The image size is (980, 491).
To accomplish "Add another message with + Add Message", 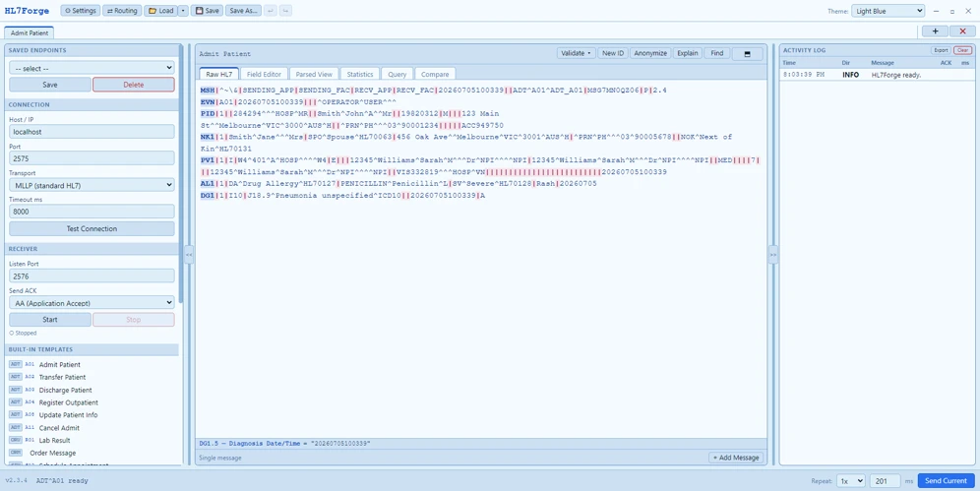I will coord(736,458).
